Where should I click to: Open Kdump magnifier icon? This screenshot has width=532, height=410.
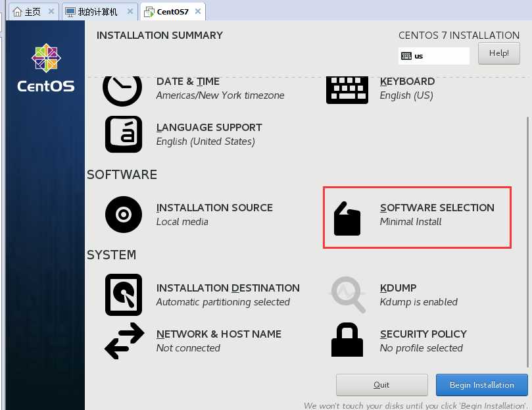point(349,294)
